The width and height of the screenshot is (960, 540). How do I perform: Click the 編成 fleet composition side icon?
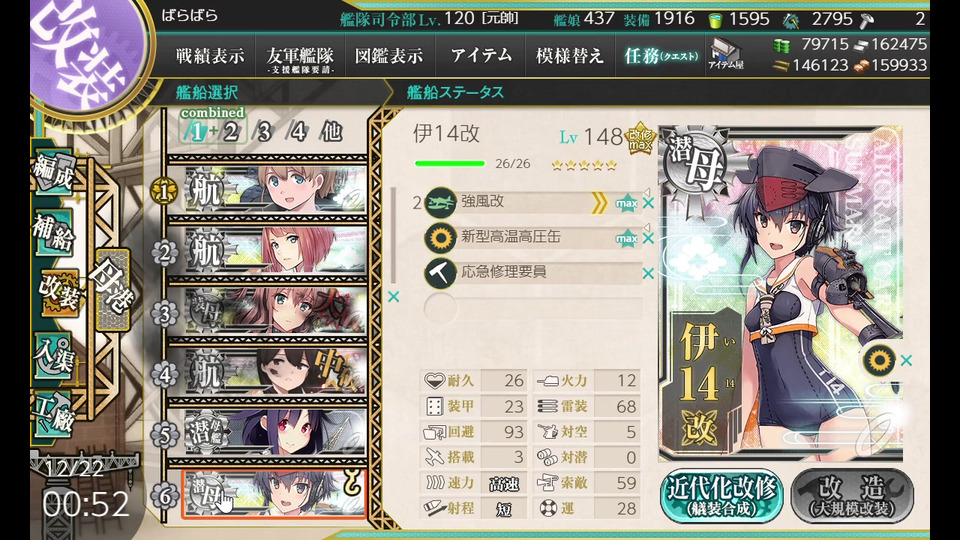pyautogui.click(x=55, y=172)
